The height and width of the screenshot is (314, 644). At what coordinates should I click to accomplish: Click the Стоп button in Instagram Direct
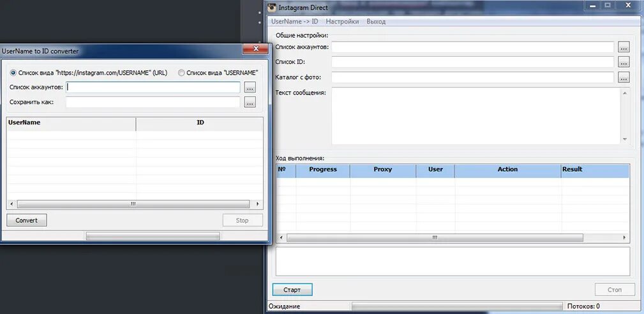click(x=615, y=289)
